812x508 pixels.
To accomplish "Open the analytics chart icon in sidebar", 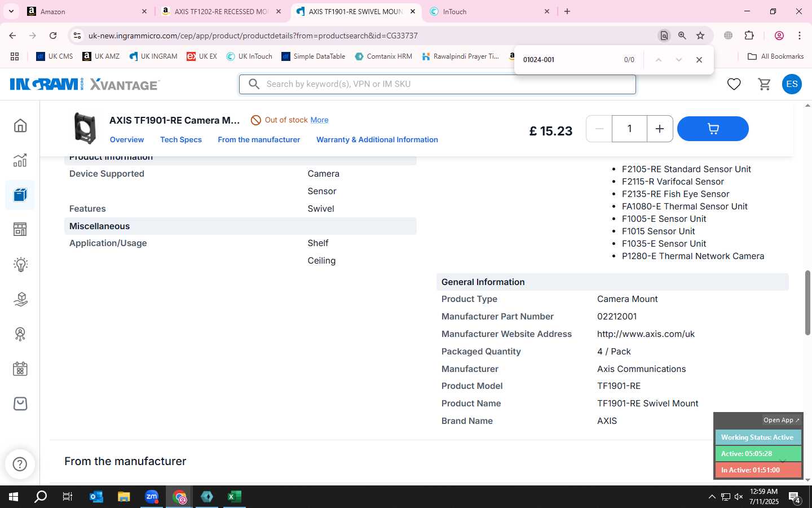I will pyautogui.click(x=20, y=160).
